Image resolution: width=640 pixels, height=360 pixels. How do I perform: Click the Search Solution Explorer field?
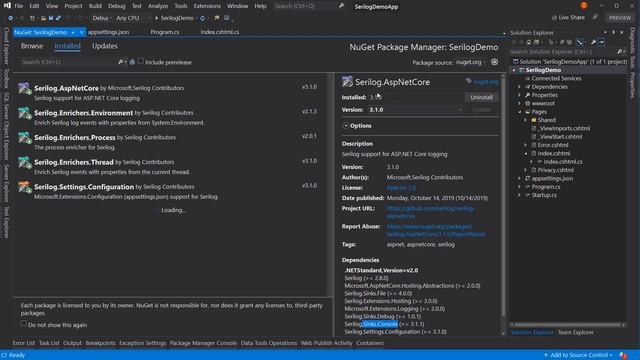point(563,51)
